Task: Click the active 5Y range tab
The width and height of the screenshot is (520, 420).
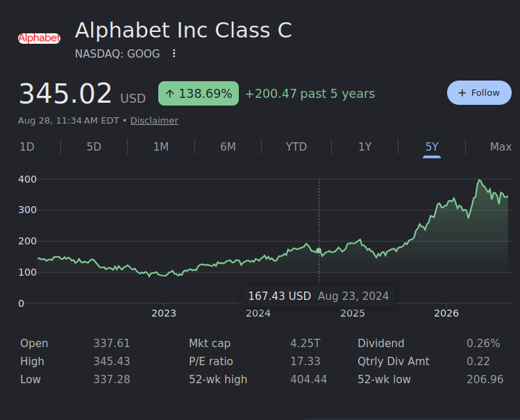Action: point(432,146)
